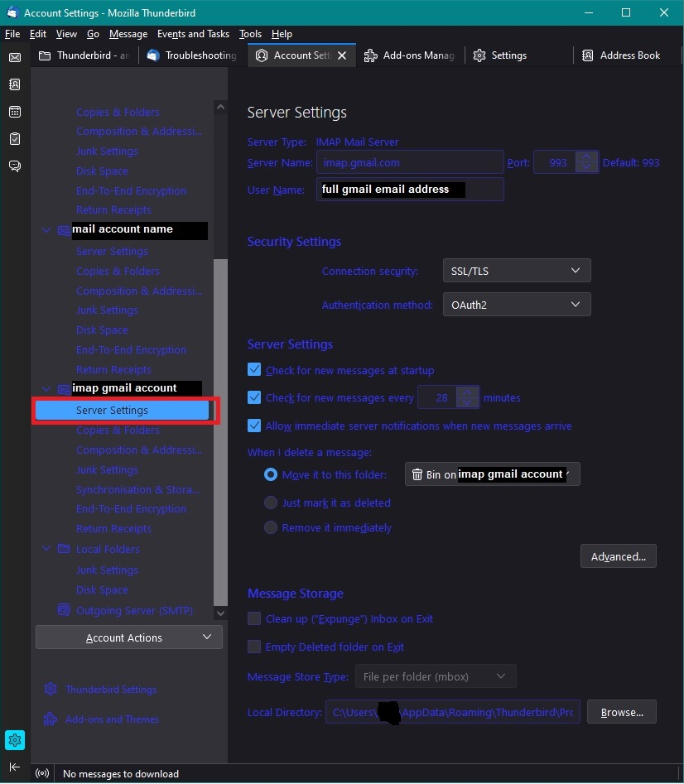Click the bin icon in delete folder selector
The width and height of the screenshot is (684, 784).
(417, 474)
